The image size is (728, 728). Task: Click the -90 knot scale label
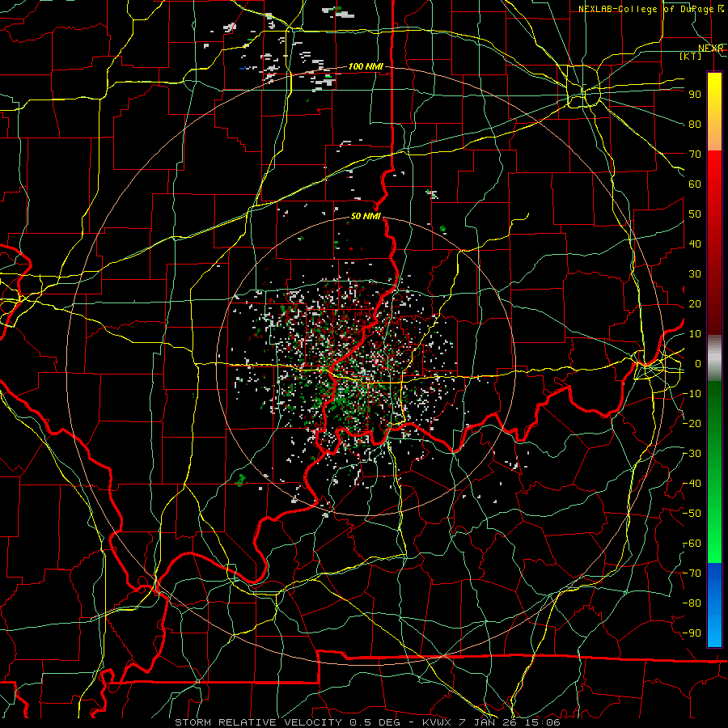tap(692, 633)
